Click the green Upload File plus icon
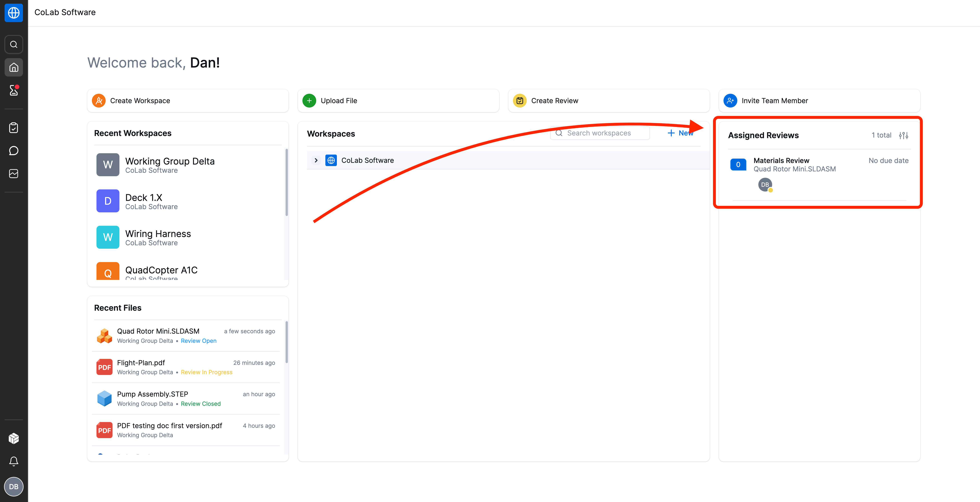The height and width of the screenshot is (502, 980). point(309,101)
